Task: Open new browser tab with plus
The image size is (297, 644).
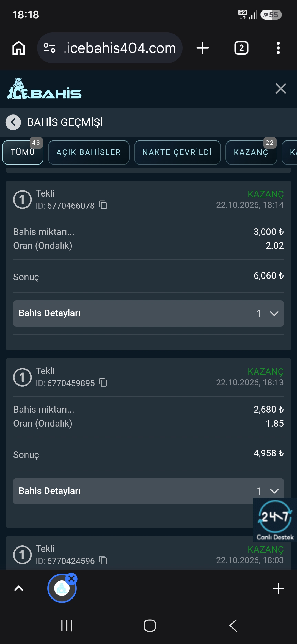Action: [203, 48]
